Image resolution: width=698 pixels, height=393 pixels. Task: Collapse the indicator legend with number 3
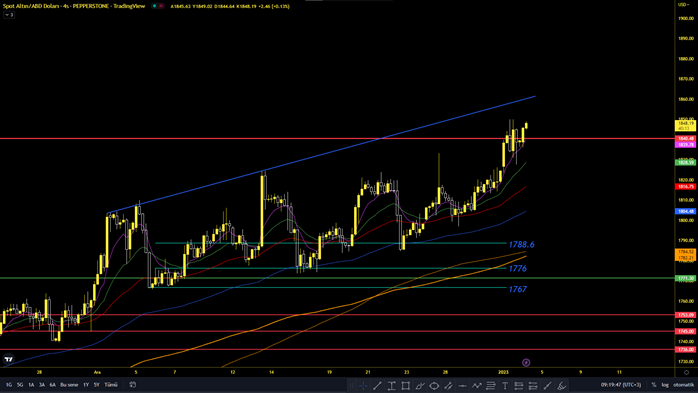coord(9,15)
